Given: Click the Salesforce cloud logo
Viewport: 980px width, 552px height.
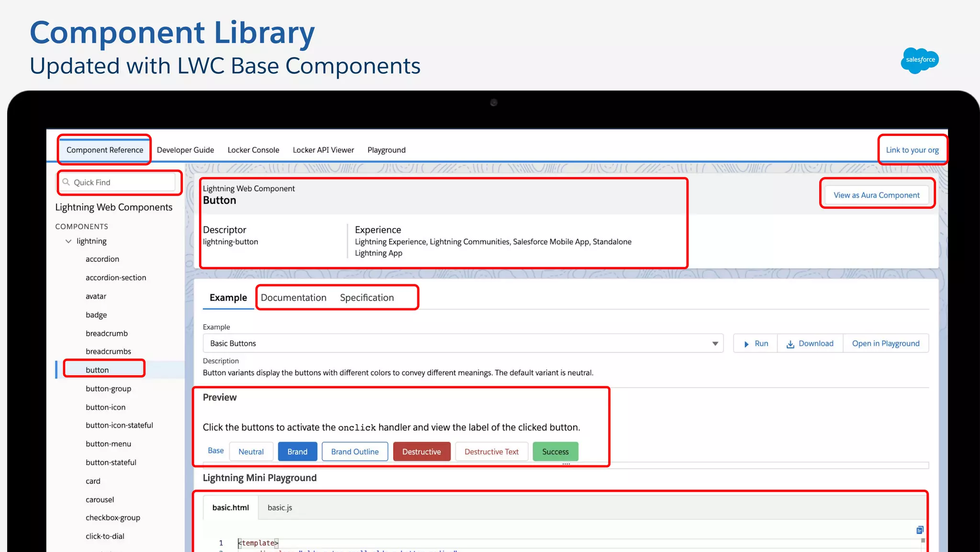Looking at the screenshot, I should click(920, 60).
